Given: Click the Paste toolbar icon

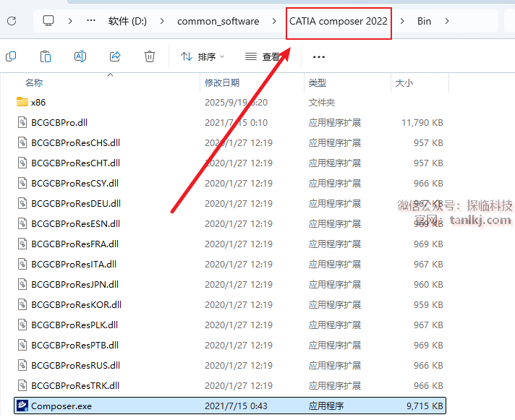Looking at the screenshot, I should tap(46, 56).
